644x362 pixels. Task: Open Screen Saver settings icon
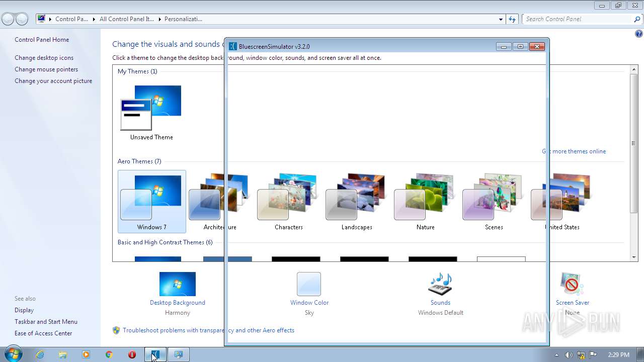tap(572, 284)
